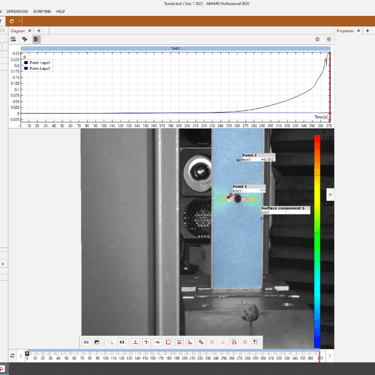Toggle the eye visibility icon in the 3D toolbar
The height and width of the screenshot is (375, 375).
pyautogui.click(x=122, y=342)
